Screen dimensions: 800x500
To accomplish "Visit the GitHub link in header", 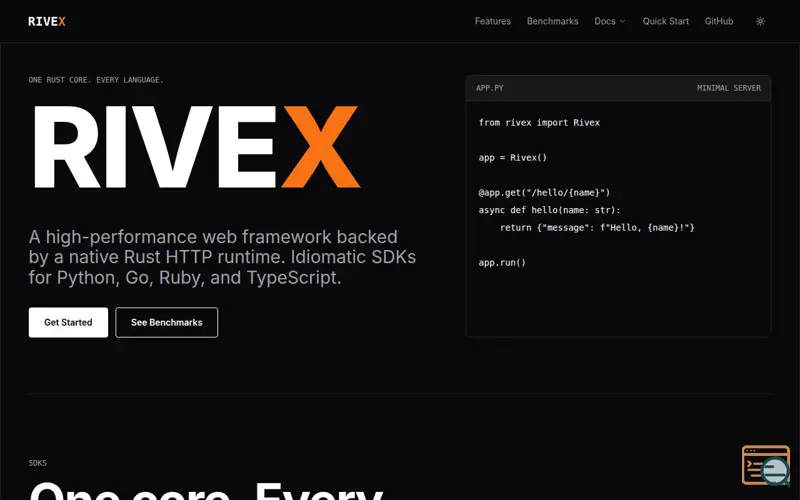I will click(x=719, y=21).
